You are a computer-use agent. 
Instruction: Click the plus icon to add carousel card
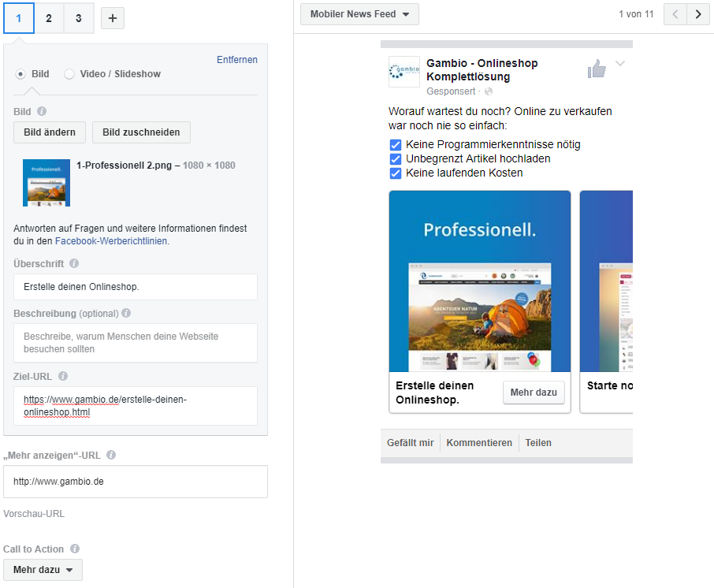(x=112, y=18)
